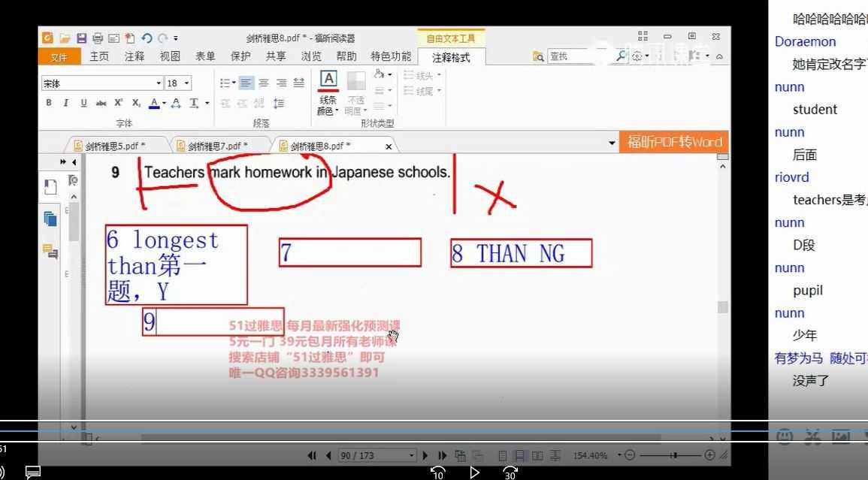The height and width of the screenshot is (480, 868).
Task: Redo the undone action
Action: tap(162, 38)
